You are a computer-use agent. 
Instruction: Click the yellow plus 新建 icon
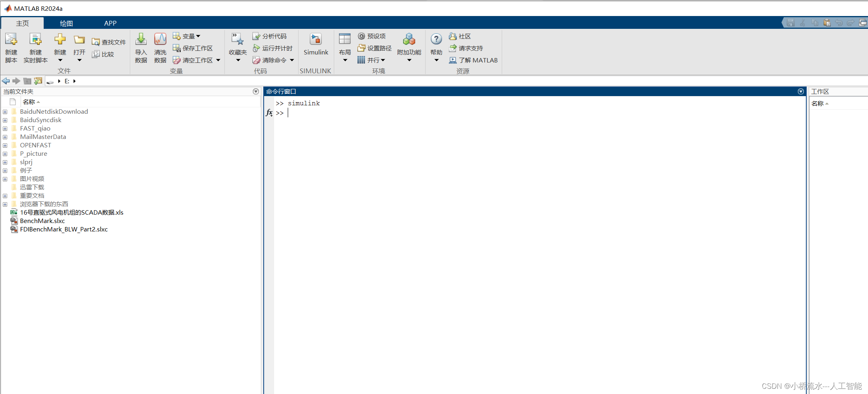pos(60,39)
